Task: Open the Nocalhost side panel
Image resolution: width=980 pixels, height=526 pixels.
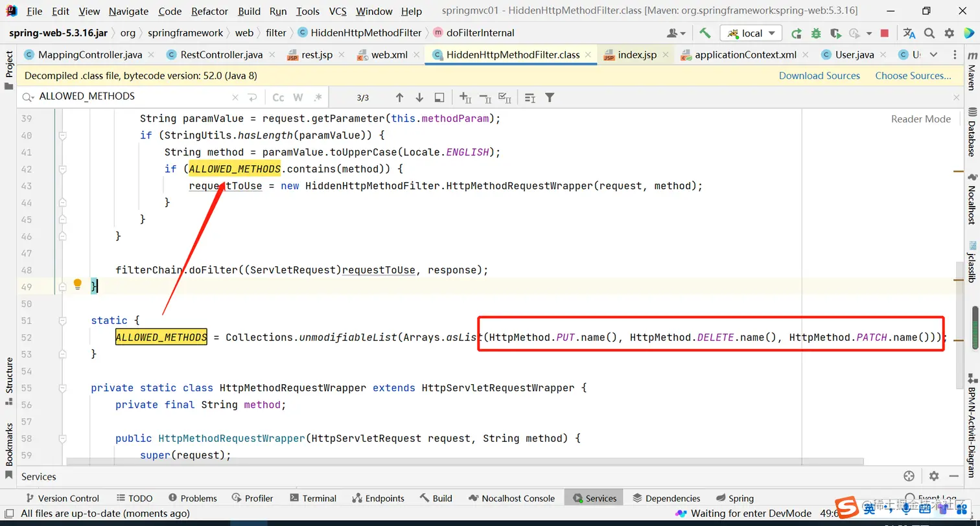Action: pyautogui.click(x=972, y=200)
